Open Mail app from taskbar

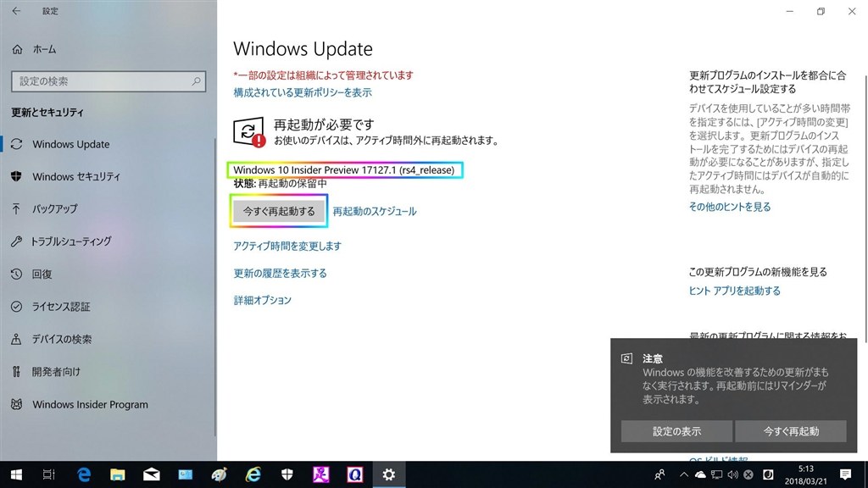coord(151,474)
